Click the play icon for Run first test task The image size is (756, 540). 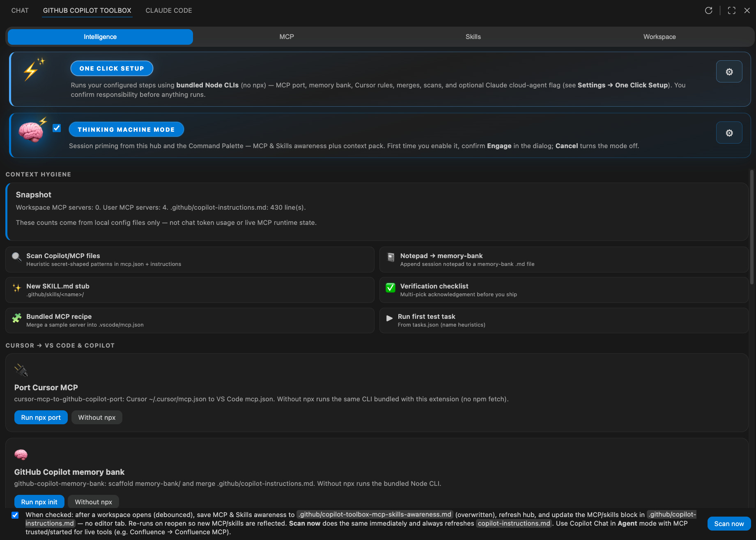(x=389, y=318)
